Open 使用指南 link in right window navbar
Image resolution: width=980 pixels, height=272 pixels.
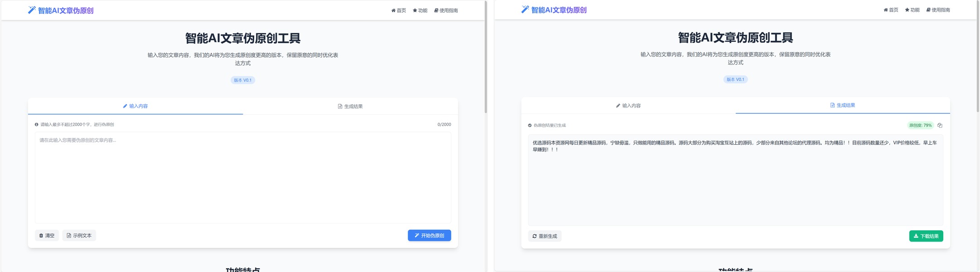tap(938, 10)
